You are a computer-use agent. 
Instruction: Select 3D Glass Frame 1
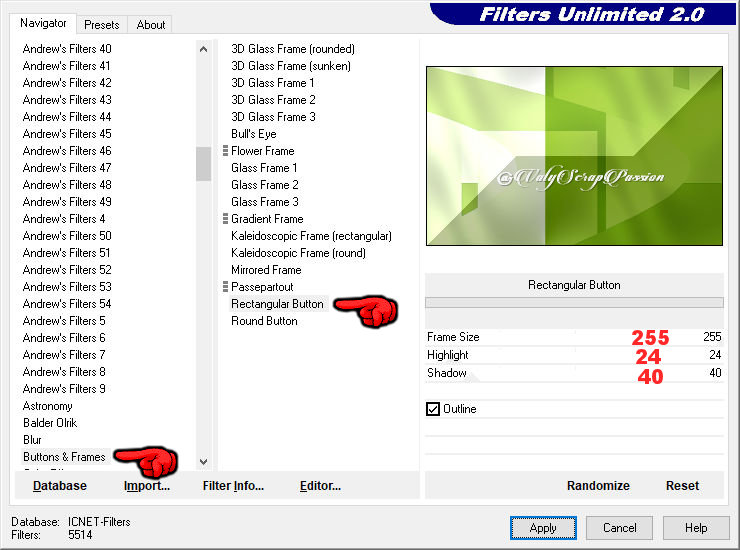click(273, 83)
